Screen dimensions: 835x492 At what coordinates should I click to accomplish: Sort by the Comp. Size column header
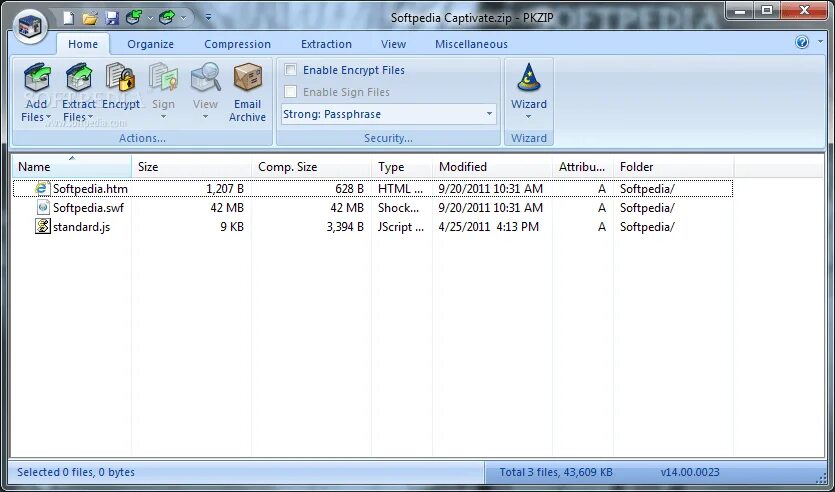312,167
